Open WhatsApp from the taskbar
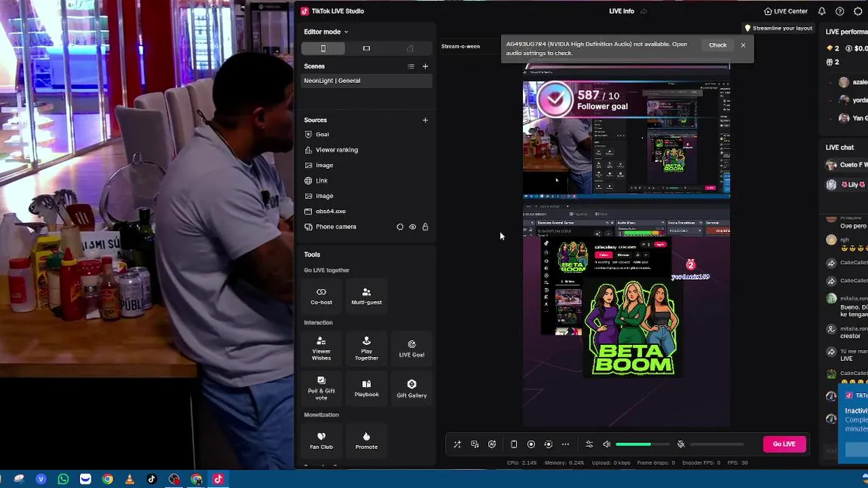The width and height of the screenshot is (868, 488). (63, 479)
